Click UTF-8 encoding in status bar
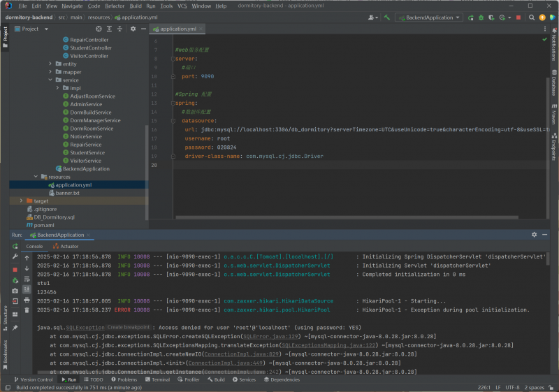The height and width of the screenshot is (392, 559). point(512,387)
